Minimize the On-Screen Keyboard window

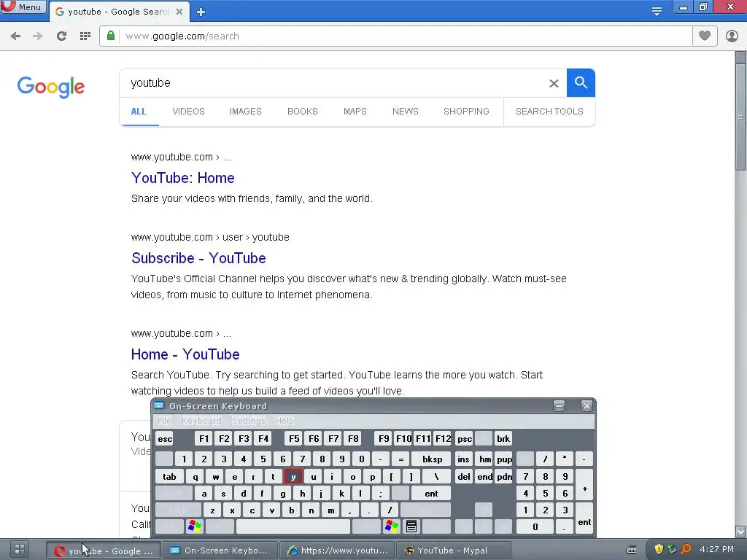click(560, 405)
